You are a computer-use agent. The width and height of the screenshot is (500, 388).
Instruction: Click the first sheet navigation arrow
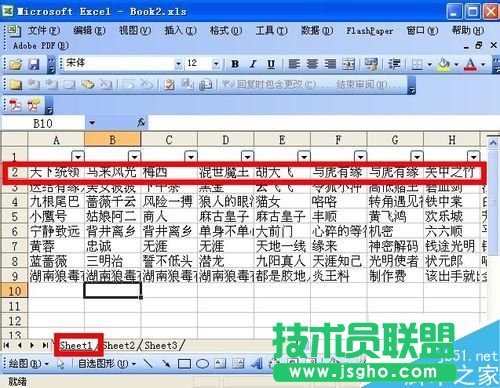(6, 345)
